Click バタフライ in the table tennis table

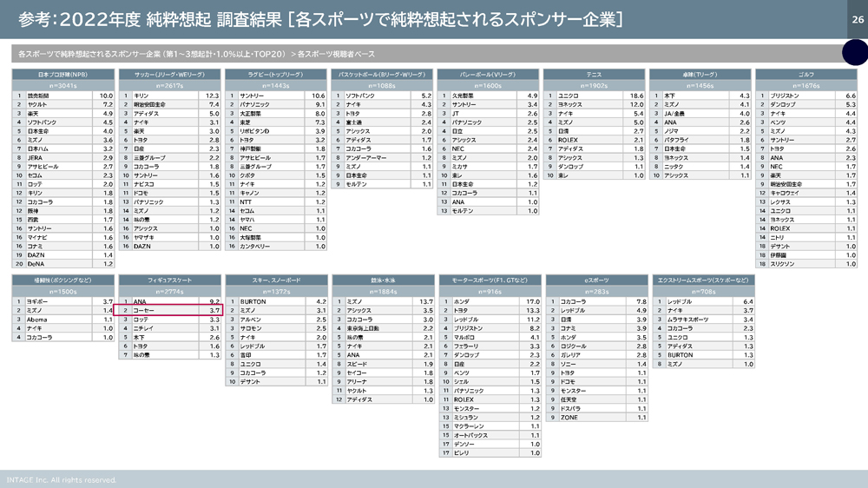[676, 140]
